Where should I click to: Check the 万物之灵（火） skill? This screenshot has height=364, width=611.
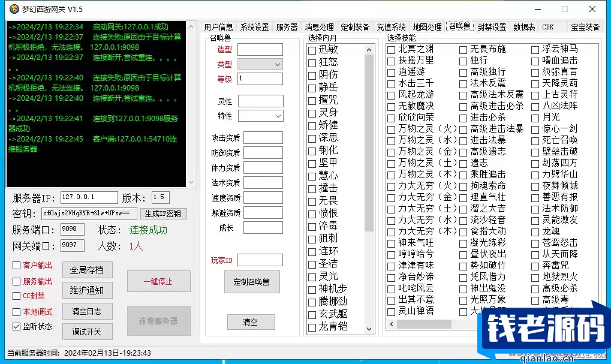391,130
